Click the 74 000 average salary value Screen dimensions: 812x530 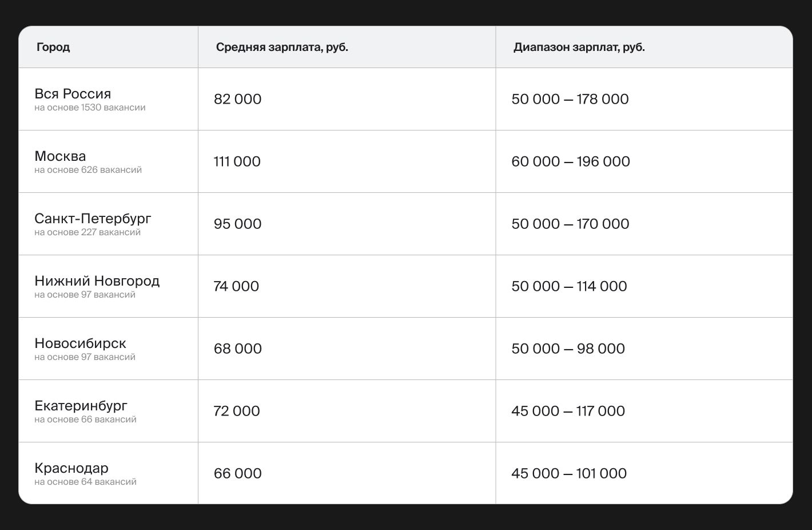(x=236, y=286)
